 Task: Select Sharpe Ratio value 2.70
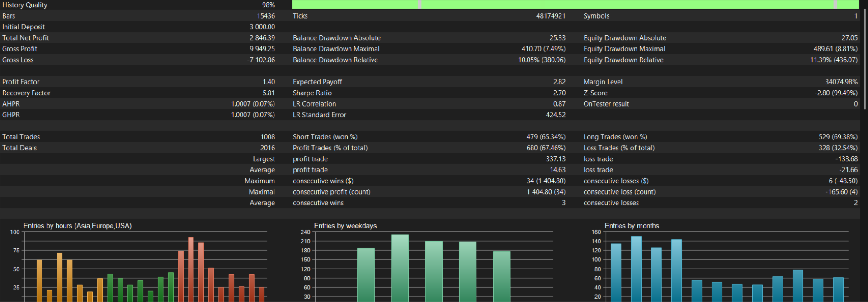coord(559,93)
